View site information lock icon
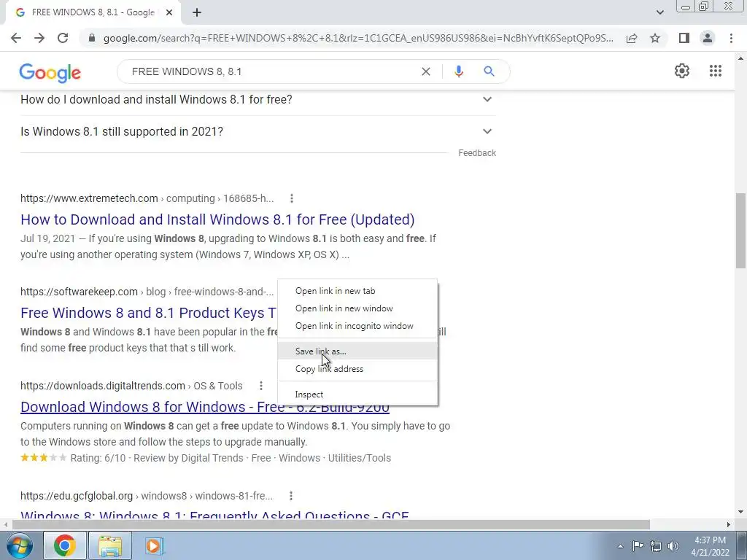 point(92,38)
